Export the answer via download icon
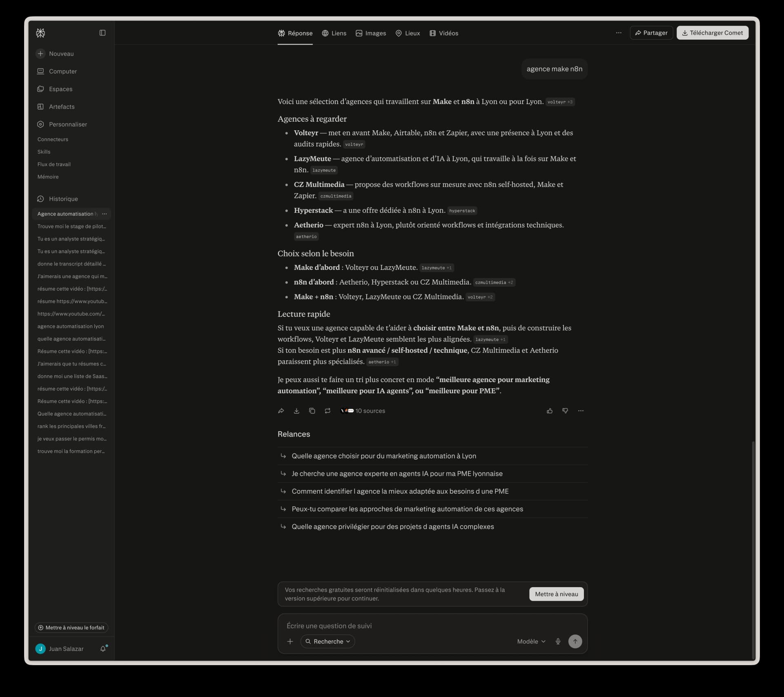The image size is (784, 697). 296,411
